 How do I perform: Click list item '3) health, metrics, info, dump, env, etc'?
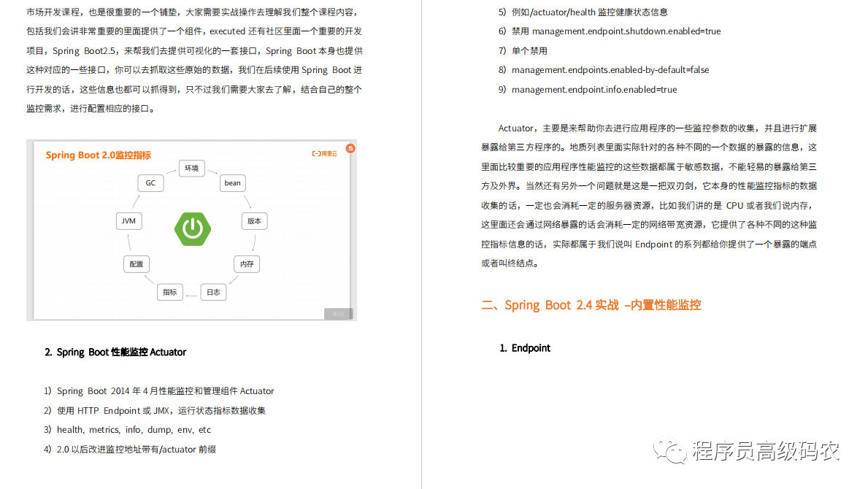pyautogui.click(x=127, y=430)
